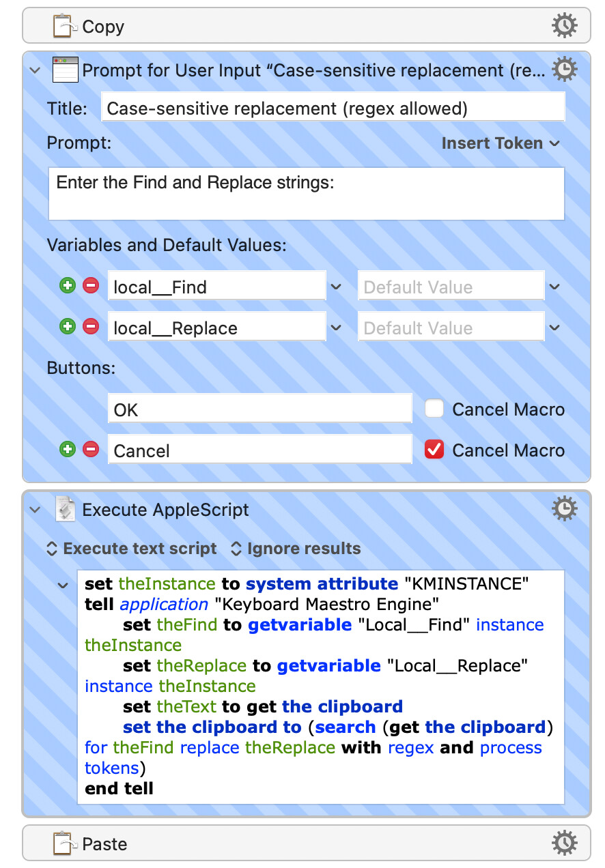Click the "Buttons:" section label

(x=81, y=368)
